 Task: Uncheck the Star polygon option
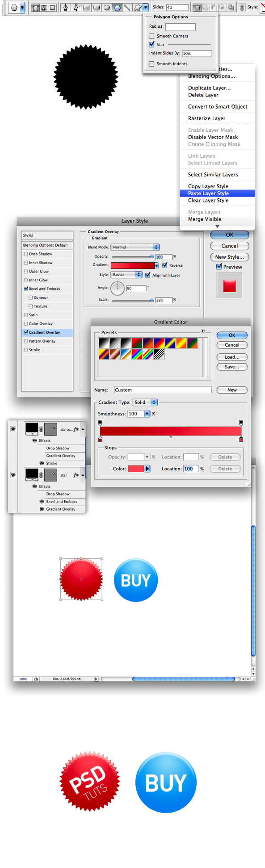coord(151,44)
